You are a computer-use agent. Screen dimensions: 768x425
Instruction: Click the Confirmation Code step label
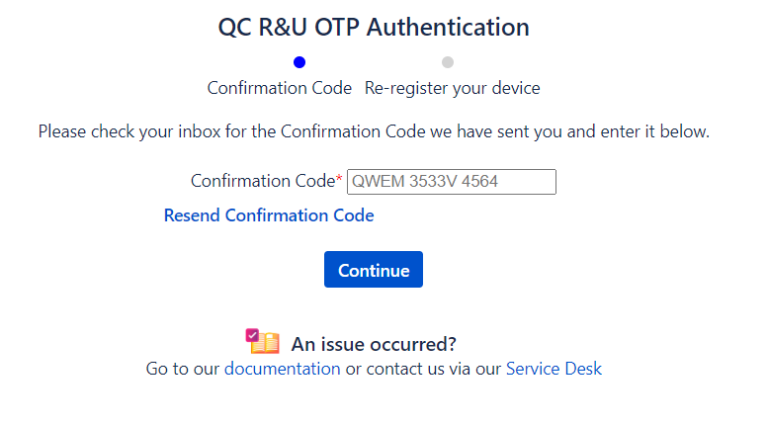click(279, 88)
